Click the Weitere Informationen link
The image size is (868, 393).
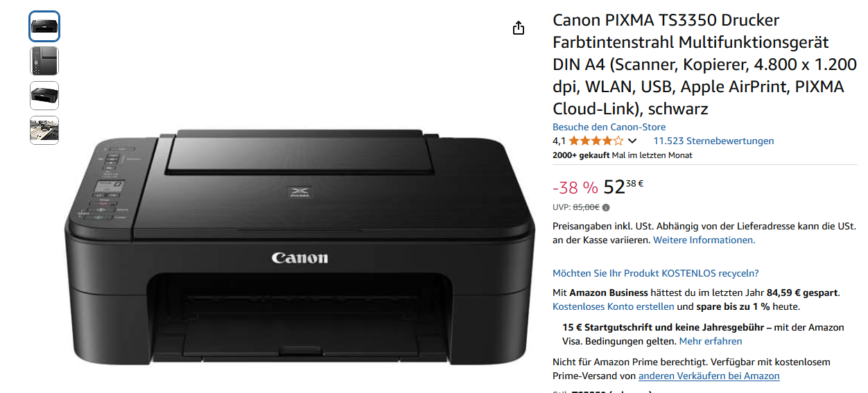pyautogui.click(x=704, y=240)
